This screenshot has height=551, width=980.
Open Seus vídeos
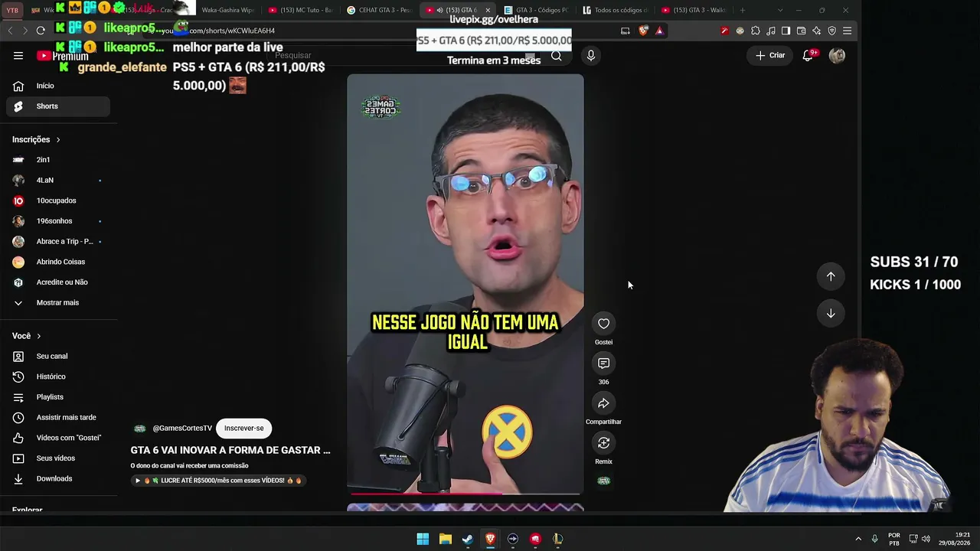(58, 458)
